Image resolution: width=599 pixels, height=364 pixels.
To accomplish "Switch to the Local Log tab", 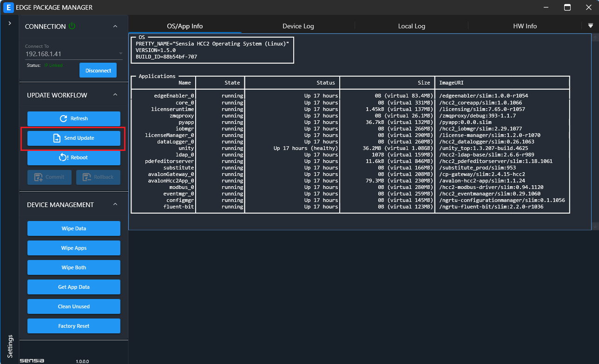I will (x=412, y=26).
